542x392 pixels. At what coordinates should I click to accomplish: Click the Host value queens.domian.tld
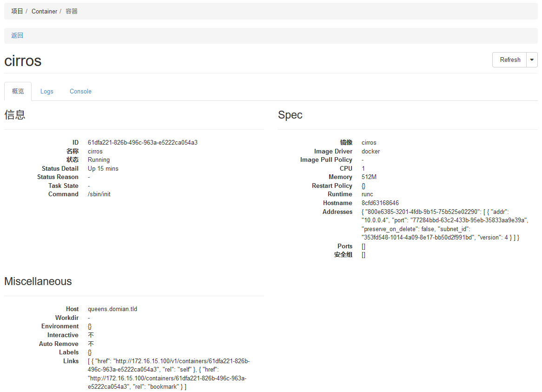(112, 309)
